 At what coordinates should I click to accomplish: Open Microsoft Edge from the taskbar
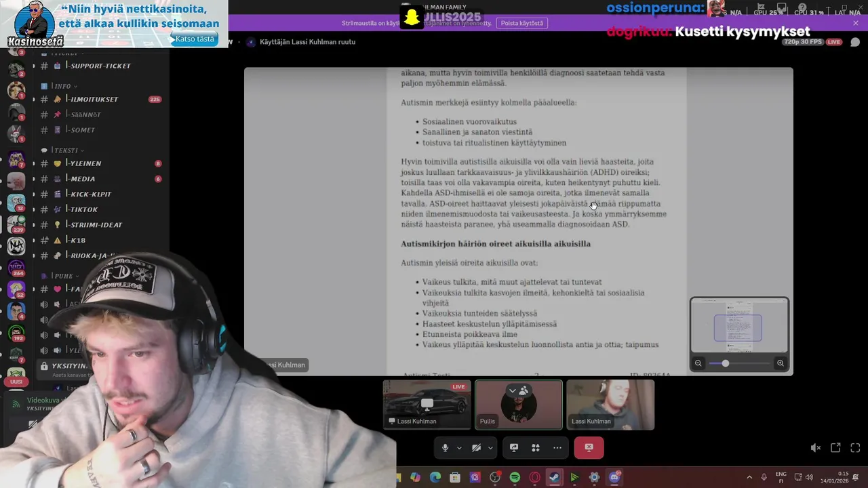pos(435,478)
